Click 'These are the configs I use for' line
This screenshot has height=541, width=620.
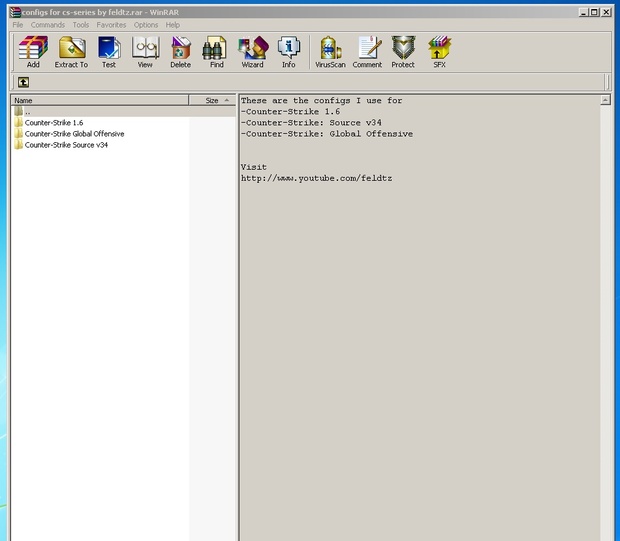click(321, 100)
